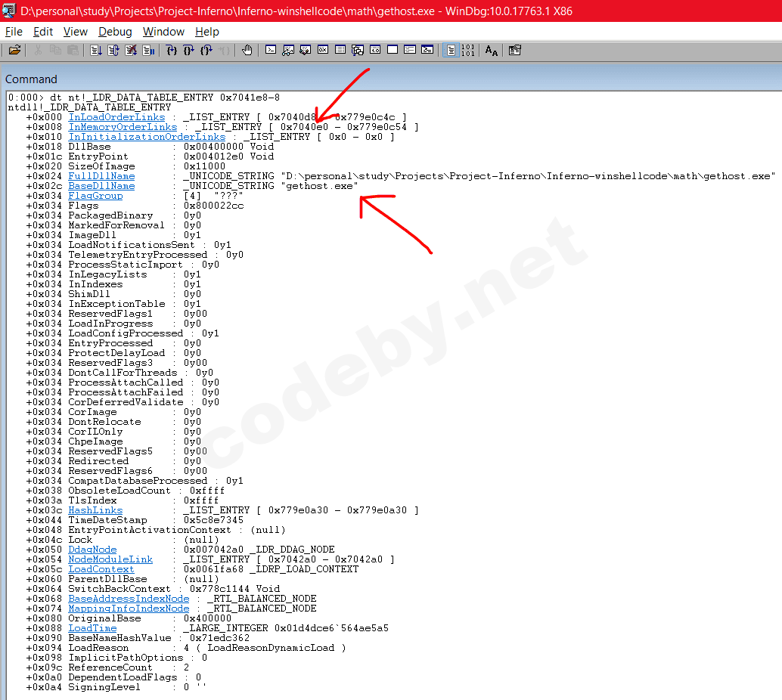Screen dimensions: 782x700
Task: Open the Edit menu
Action: 43,32
